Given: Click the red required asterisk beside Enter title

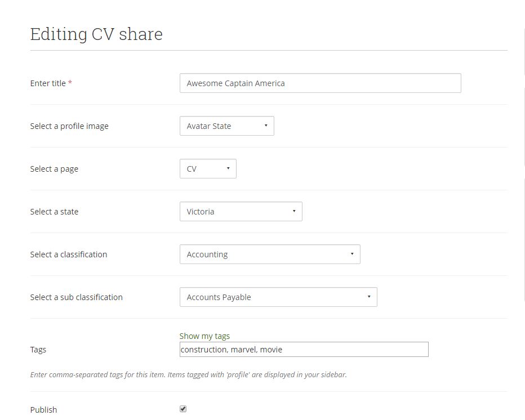Looking at the screenshot, I should point(70,83).
